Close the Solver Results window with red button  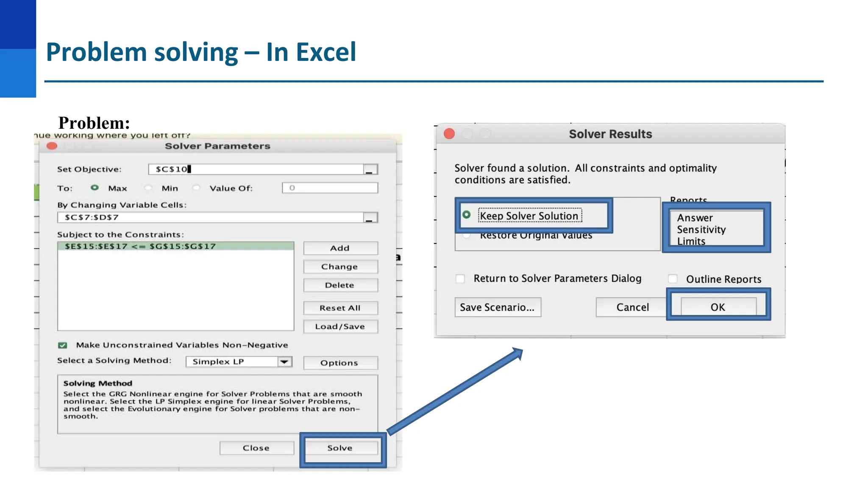[x=449, y=134]
